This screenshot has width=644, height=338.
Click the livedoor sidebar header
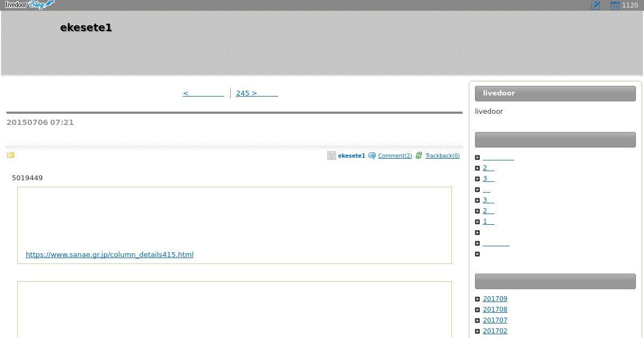coord(555,93)
